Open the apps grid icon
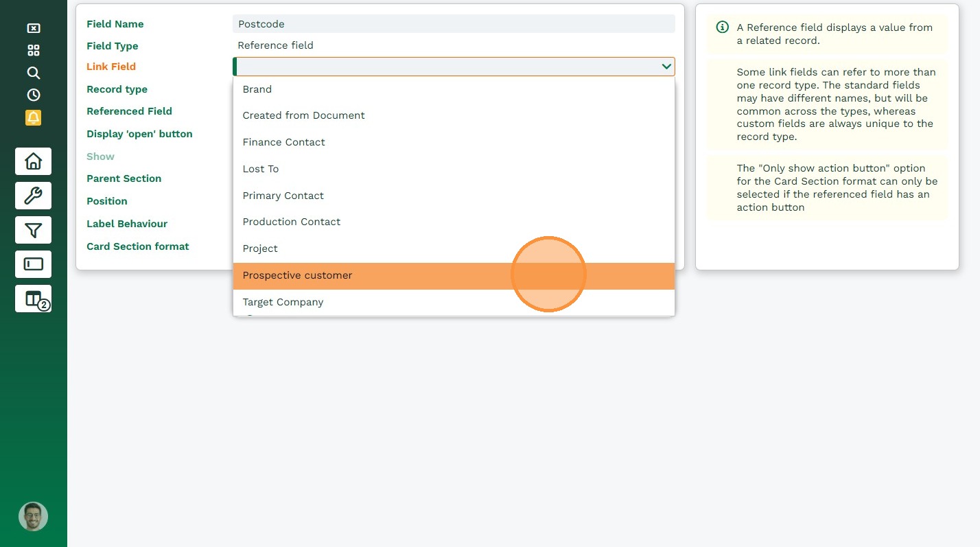980x547 pixels. (x=33, y=50)
